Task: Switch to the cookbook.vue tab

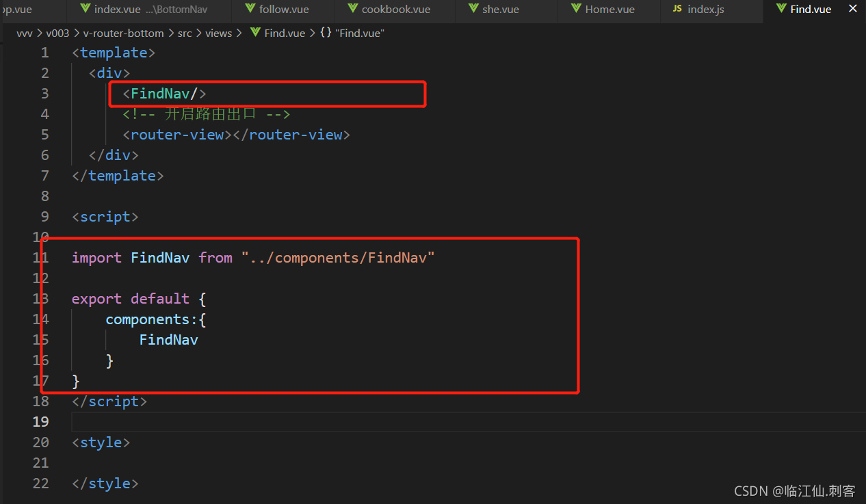Action: (395, 10)
